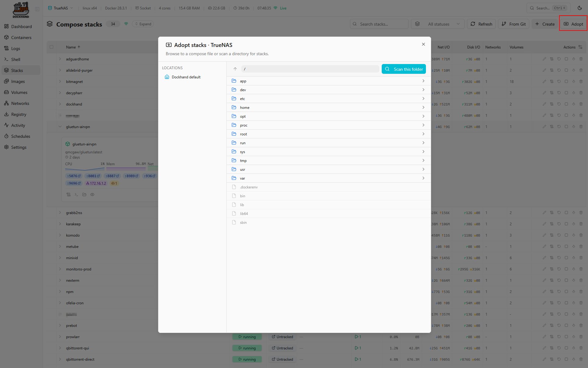588x368 pixels.
Task: Expand the bitmagnet stack row
Action: point(60,81)
